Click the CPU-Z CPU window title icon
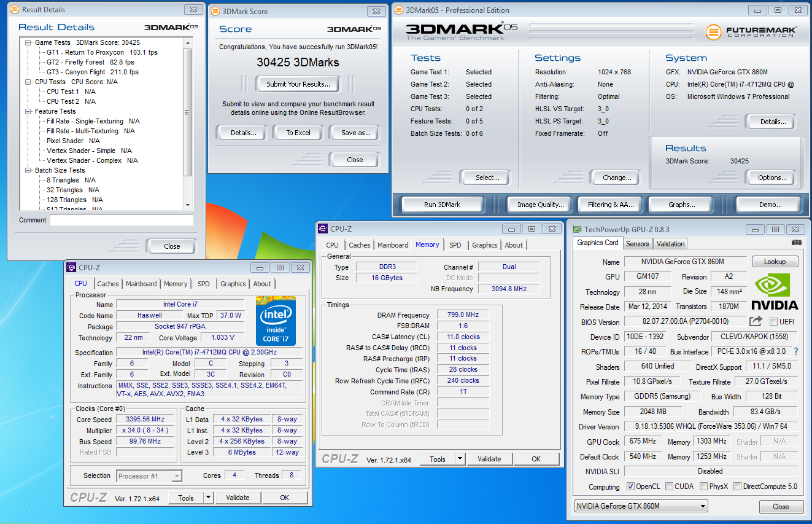The width and height of the screenshot is (812, 524). (x=71, y=267)
